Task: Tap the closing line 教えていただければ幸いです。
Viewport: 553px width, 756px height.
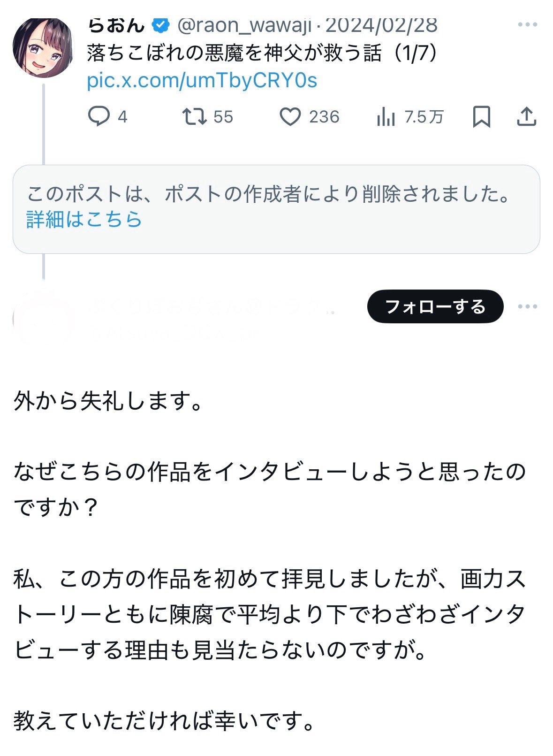Action: coord(164,720)
